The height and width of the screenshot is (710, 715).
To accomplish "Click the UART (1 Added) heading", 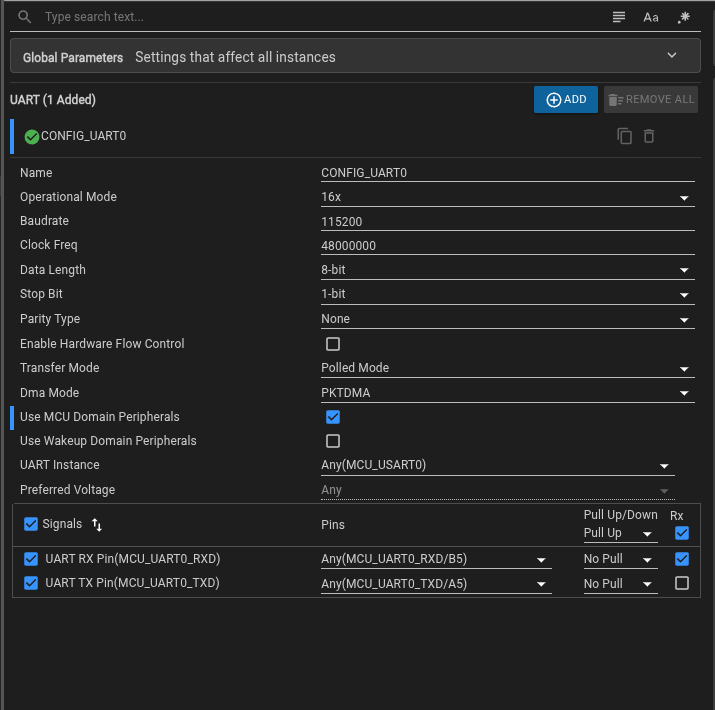I will [x=53, y=100].
